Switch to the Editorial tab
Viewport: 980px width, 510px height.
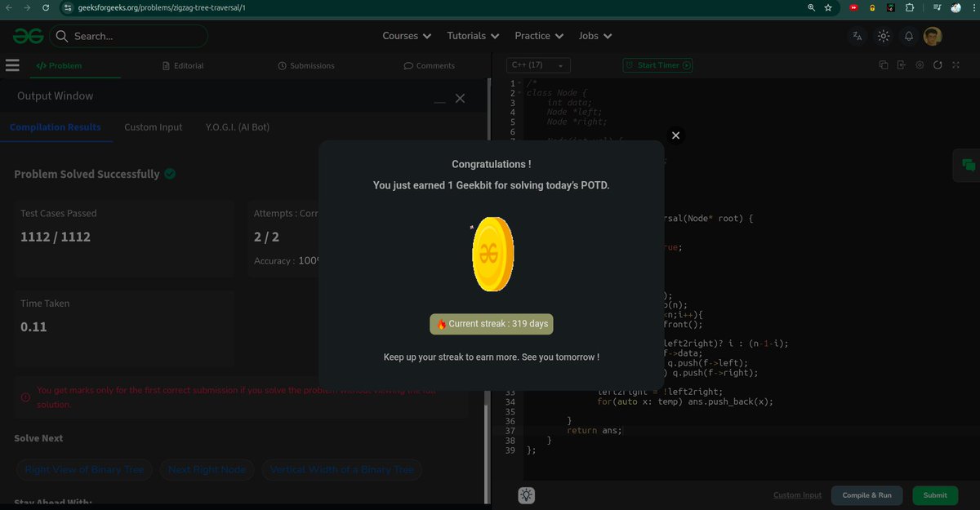(x=183, y=65)
